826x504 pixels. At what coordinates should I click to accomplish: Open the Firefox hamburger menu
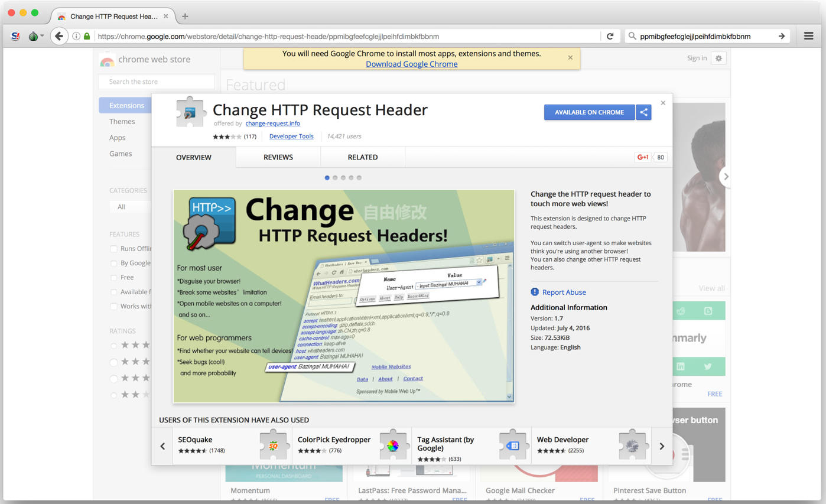808,36
